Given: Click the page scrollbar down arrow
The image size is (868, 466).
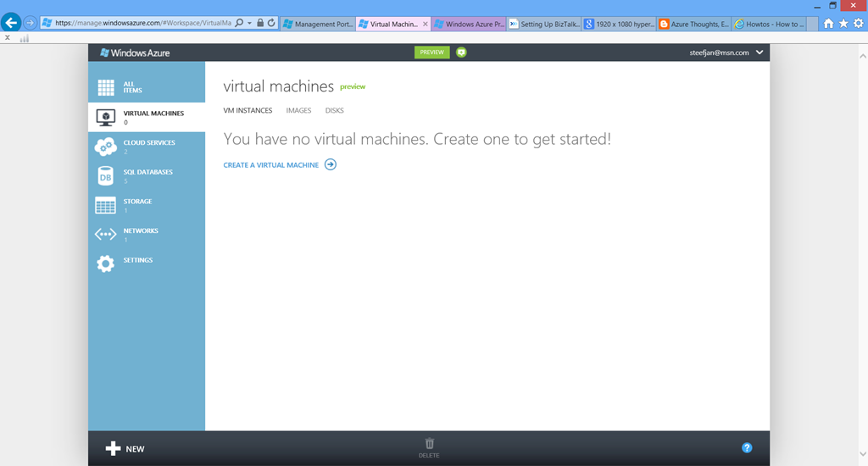Looking at the screenshot, I should pyautogui.click(x=862, y=454).
